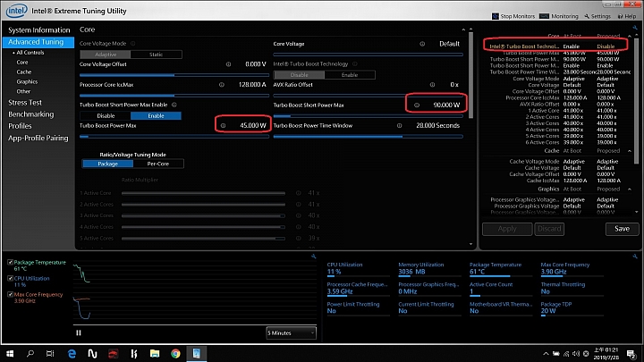The image size is (644, 362).
Task: Open the Help icon
Action: [620, 16]
